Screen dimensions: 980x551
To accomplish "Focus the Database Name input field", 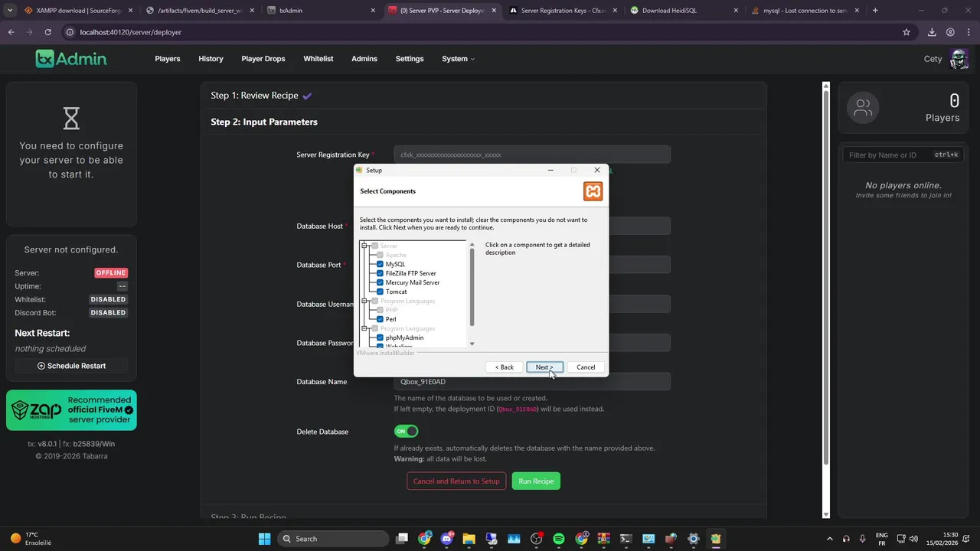I will tap(532, 382).
